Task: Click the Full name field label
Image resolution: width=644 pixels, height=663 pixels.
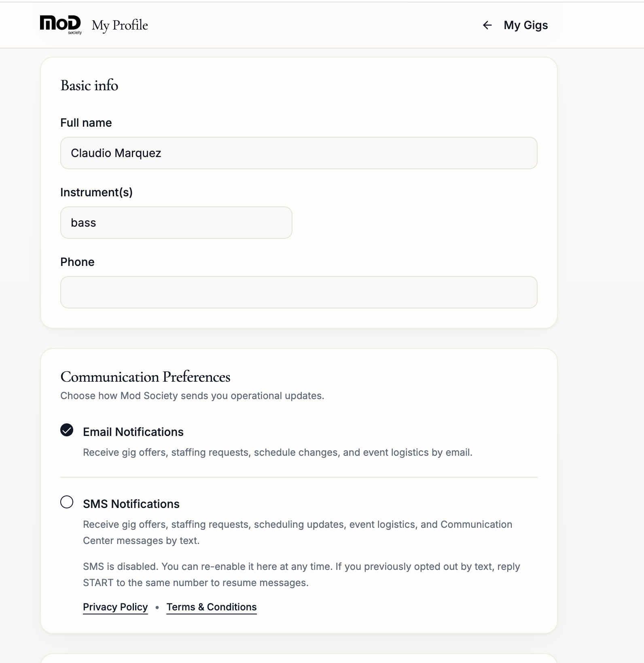Action: point(86,123)
